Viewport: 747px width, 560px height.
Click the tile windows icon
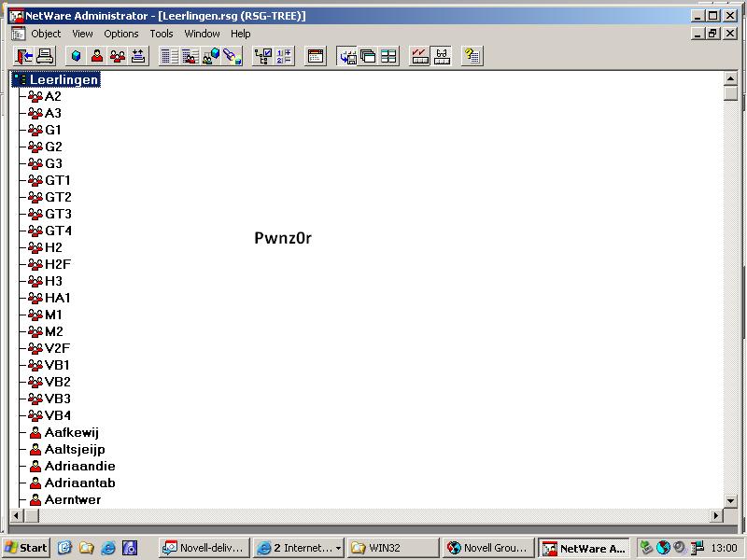pyautogui.click(x=388, y=56)
